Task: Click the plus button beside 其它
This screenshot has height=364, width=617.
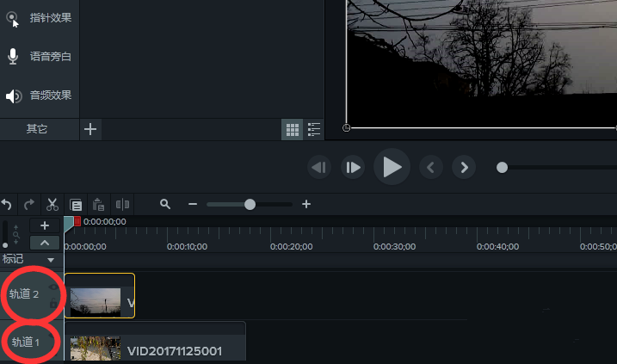Action: 90,129
